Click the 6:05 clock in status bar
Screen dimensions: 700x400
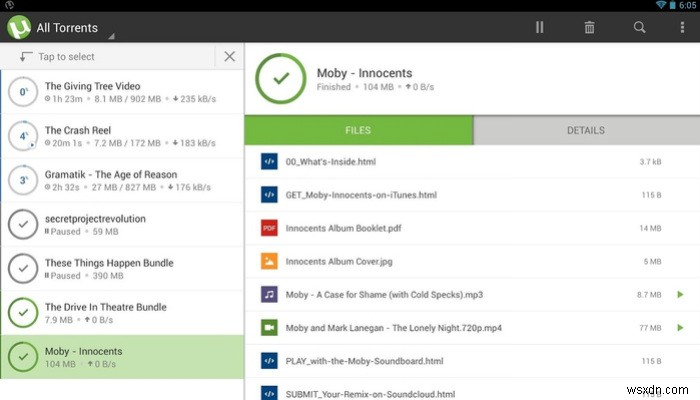point(688,5)
